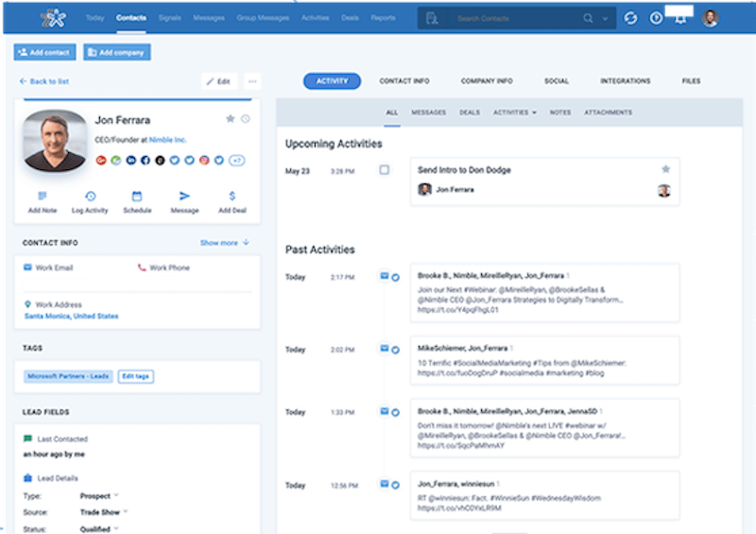Go Back to list

click(43, 81)
